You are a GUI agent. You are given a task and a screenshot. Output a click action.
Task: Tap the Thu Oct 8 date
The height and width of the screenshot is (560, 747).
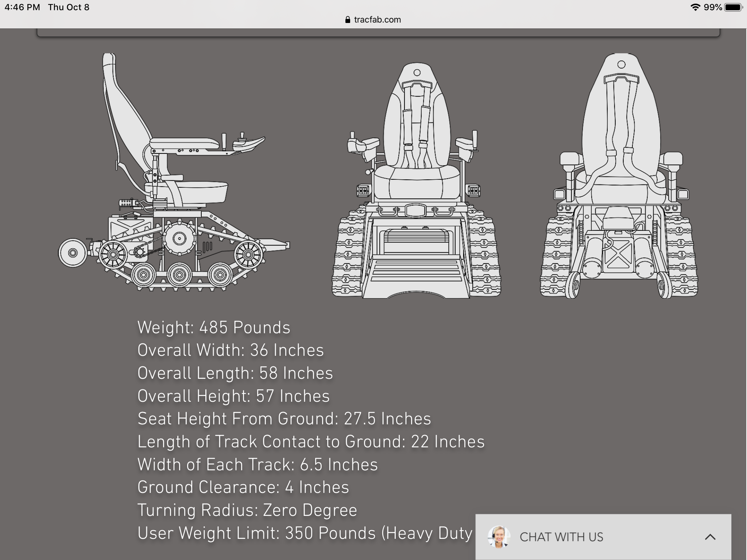click(x=69, y=7)
